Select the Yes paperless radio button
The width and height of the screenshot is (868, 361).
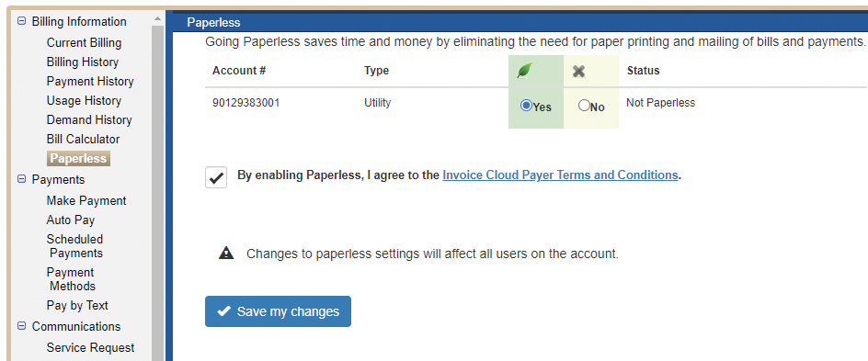[527, 106]
